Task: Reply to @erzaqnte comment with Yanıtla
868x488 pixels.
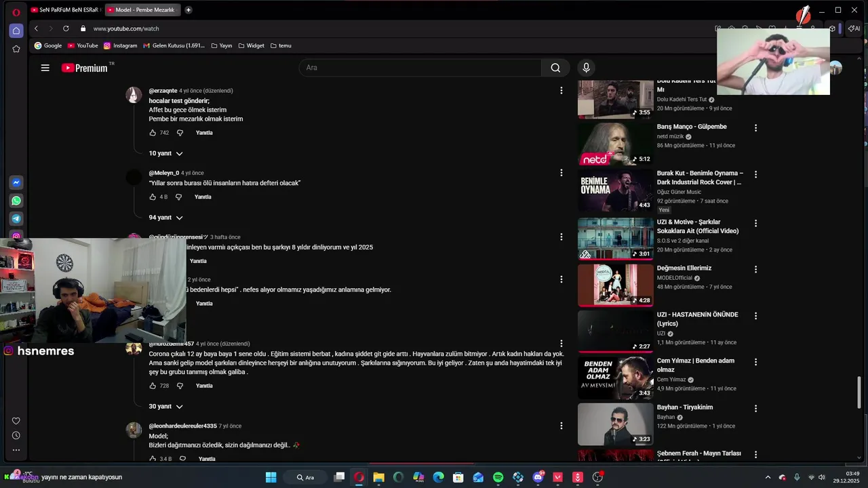Action: coord(204,133)
